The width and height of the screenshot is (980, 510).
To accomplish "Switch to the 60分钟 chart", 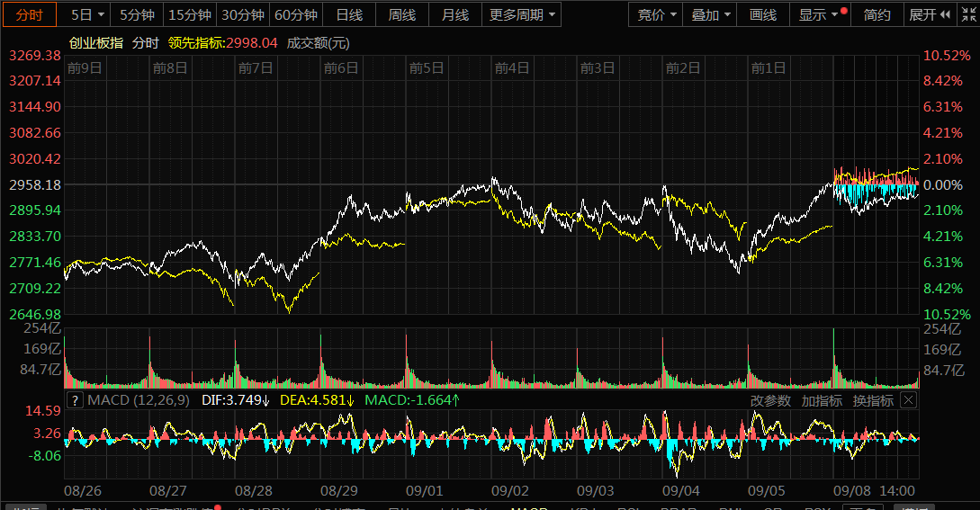I will pos(296,14).
